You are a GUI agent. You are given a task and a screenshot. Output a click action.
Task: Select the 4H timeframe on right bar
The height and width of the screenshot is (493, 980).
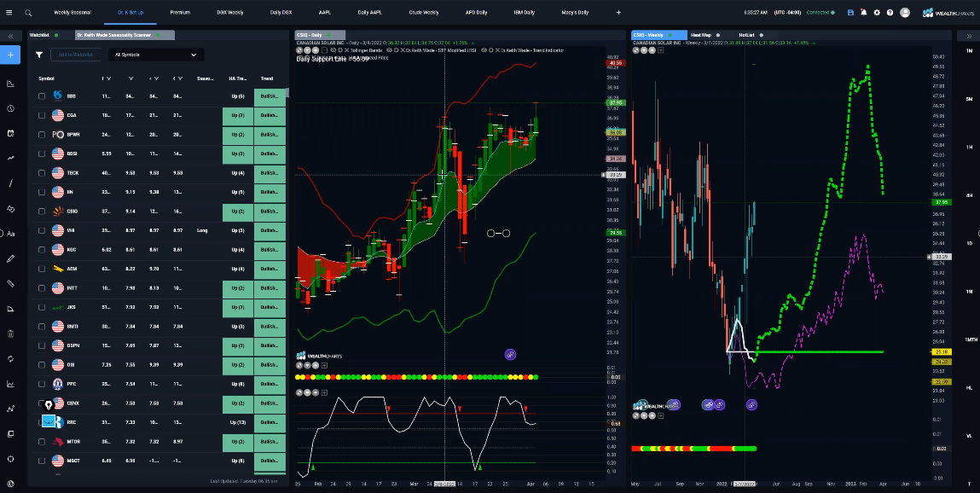[x=969, y=195]
